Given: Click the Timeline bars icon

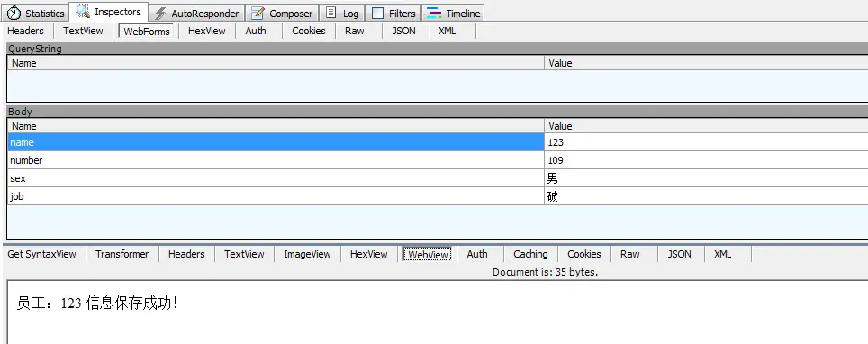Looking at the screenshot, I should pos(435,14).
